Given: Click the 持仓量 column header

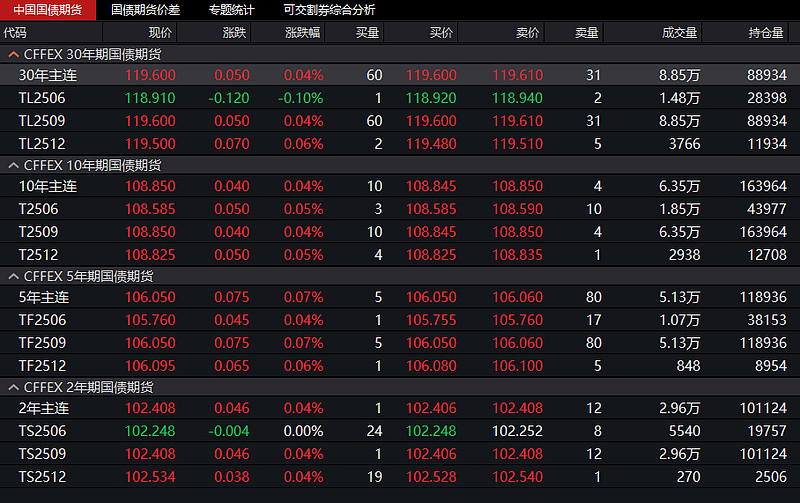Looking at the screenshot, I should (x=766, y=33).
